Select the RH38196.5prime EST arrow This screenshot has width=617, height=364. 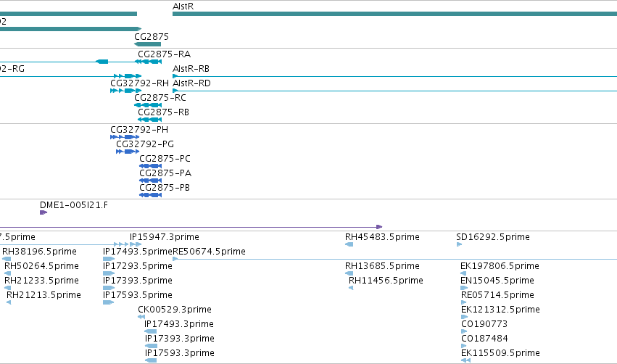7,259
